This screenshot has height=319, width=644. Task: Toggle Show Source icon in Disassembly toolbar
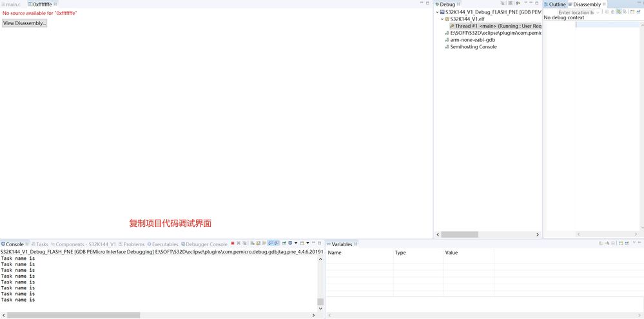point(624,12)
